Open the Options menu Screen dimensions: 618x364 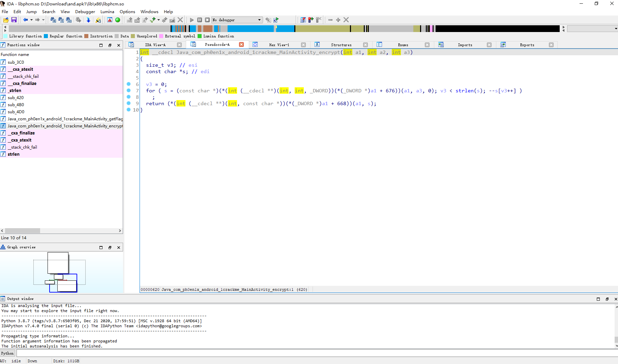pos(127,11)
